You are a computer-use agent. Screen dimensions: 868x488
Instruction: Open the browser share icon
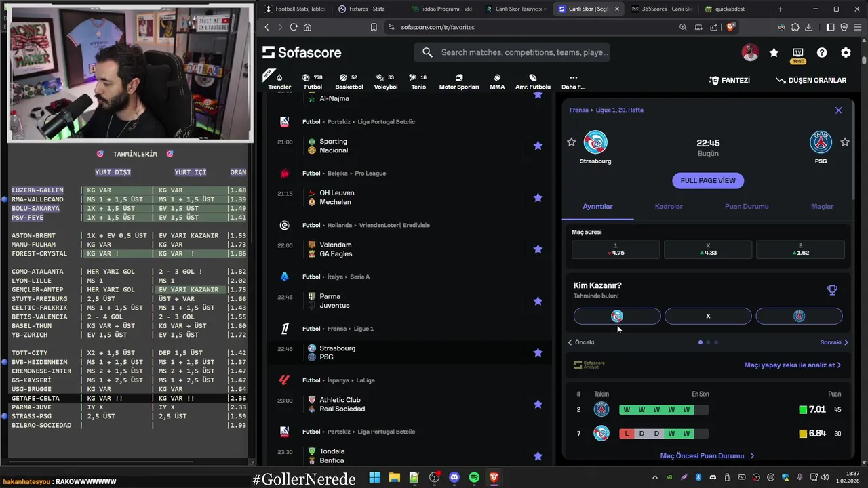coord(713,27)
